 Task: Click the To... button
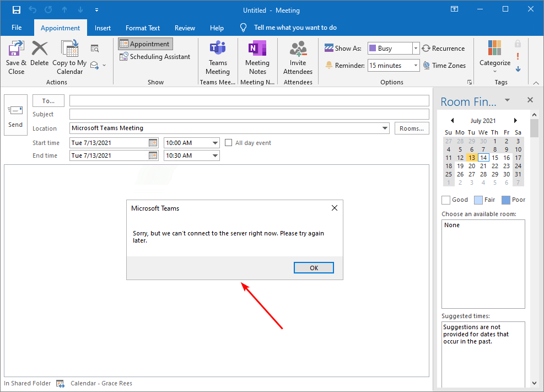pos(48,100)
